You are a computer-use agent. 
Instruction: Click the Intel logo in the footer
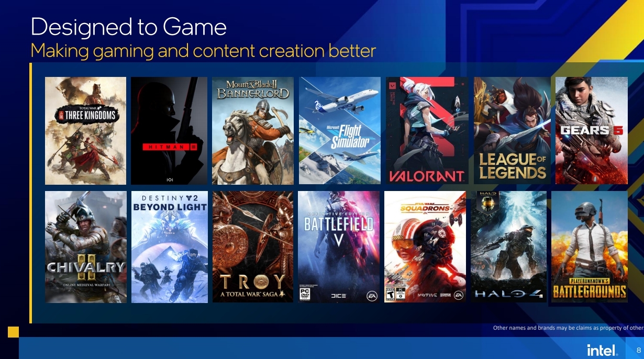point(602,350)
